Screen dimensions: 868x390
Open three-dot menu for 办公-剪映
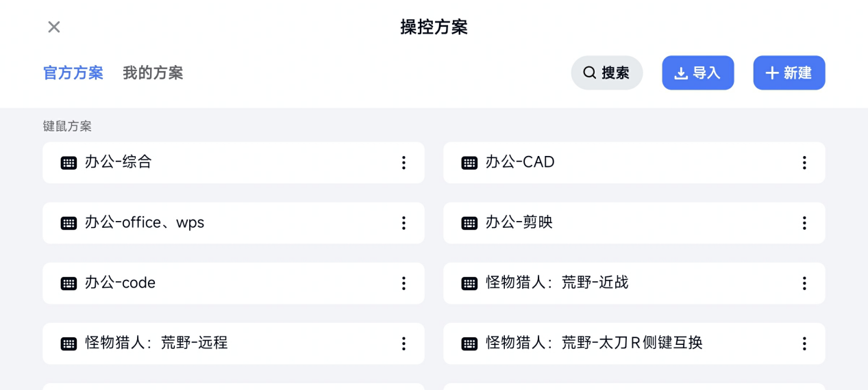[x=804, y=223]
